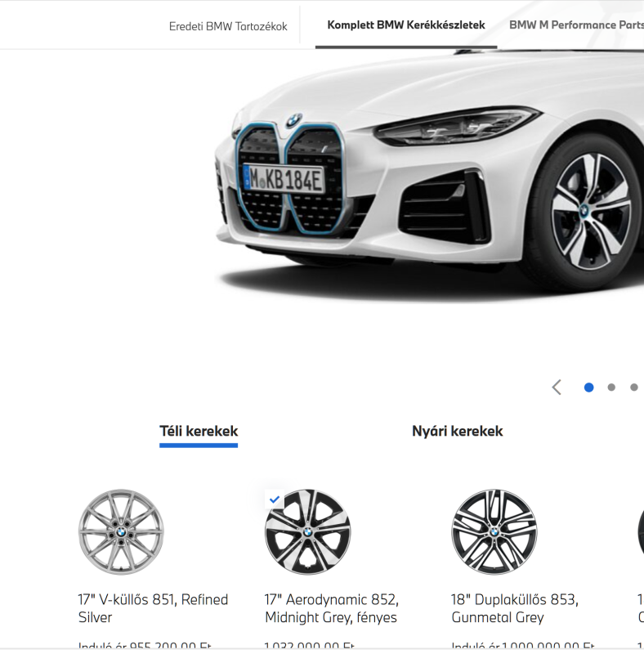Choose the 17" V-küllős 851 wheel thumbnail

point(121,532)
